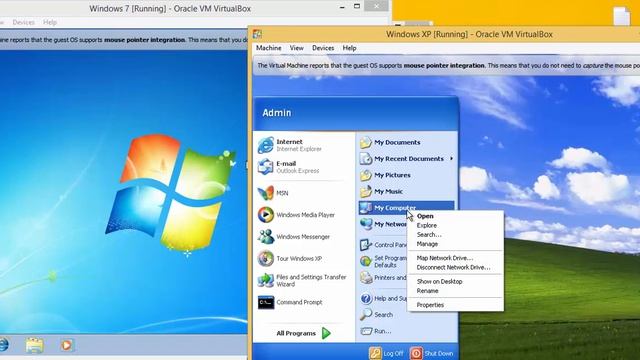This screenshot has height=360, width=640.
Task: Choose Map Network Drive... option
Action: click(444, 258)
